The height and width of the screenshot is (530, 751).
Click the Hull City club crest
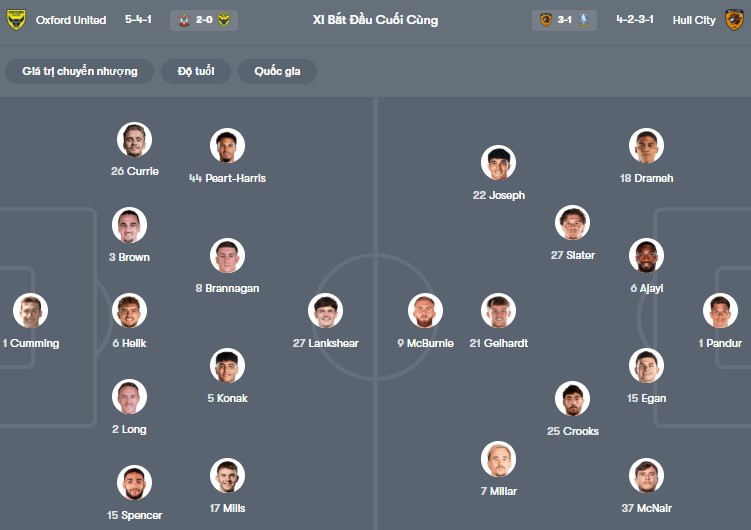[735, 20]
